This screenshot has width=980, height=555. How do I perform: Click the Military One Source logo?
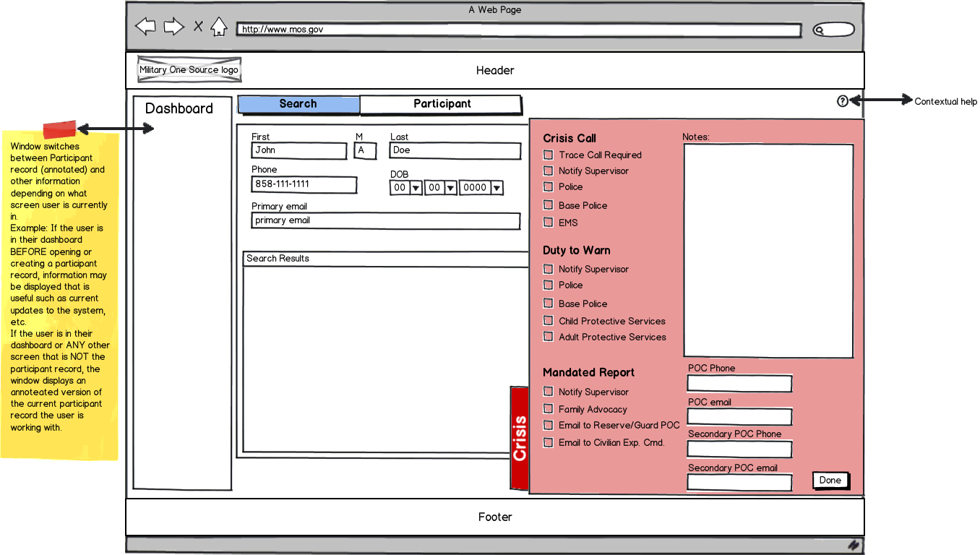coord(189,70)
